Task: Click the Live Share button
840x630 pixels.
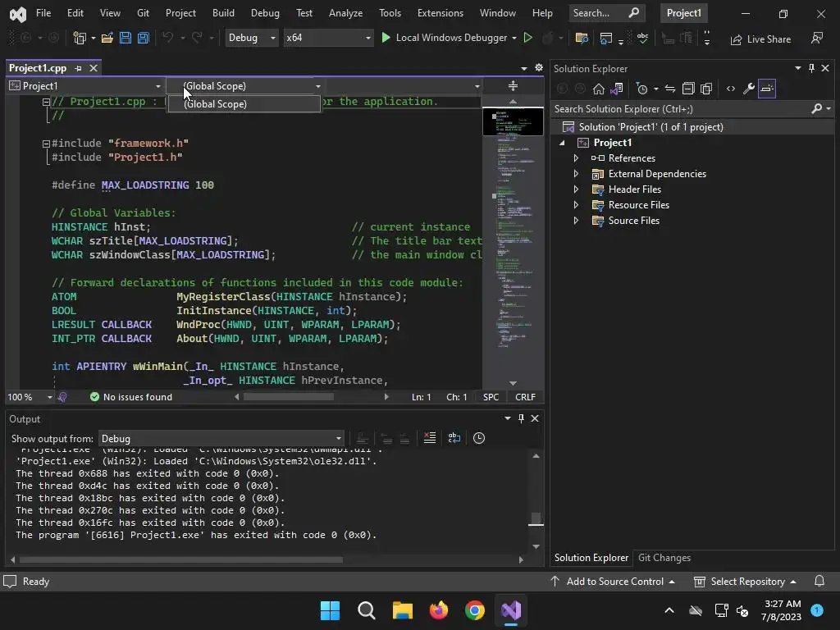Action: [x=760, y=39]
